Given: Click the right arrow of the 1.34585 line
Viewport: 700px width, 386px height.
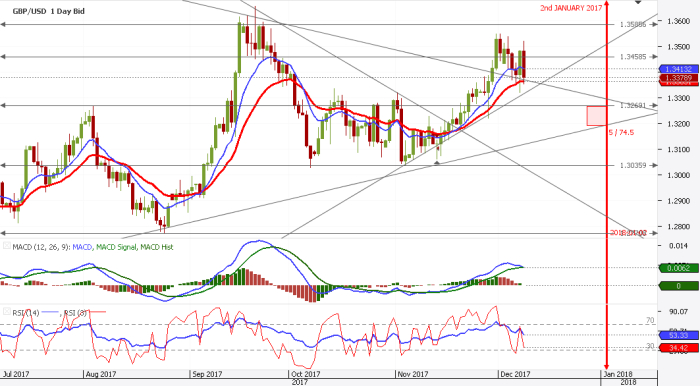Looking at the screenshot, I should [x=654, y=57].
